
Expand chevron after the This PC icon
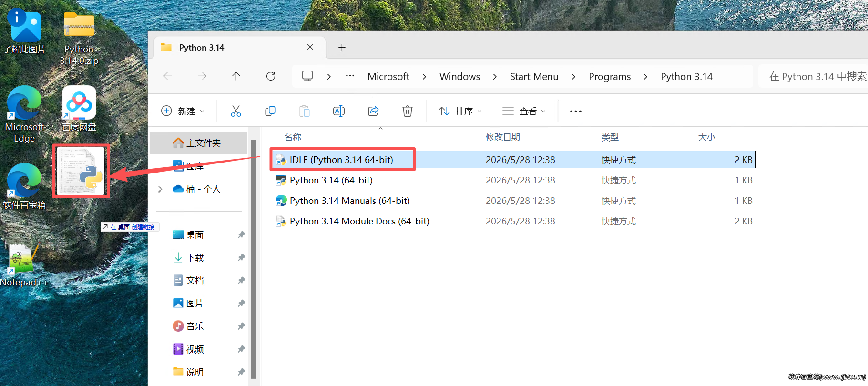point(329,77)
